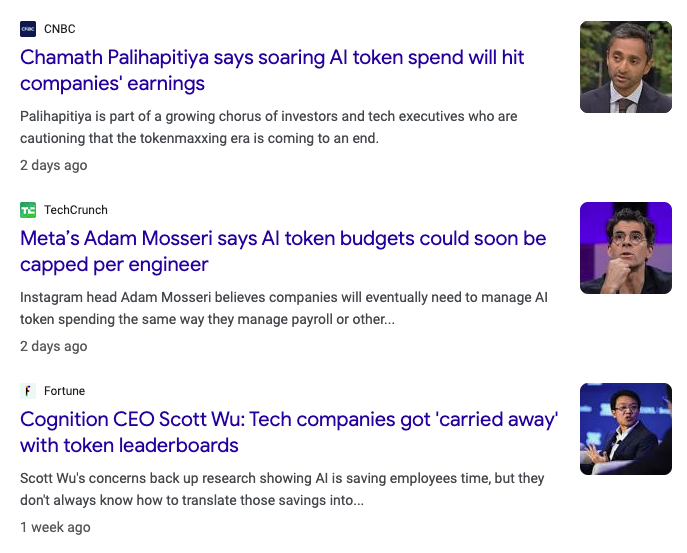Viewport: 687px width, 553px height.
Task: Click the Fortune article thumbnail of seated speaker
Action: [x=626, y=429]
